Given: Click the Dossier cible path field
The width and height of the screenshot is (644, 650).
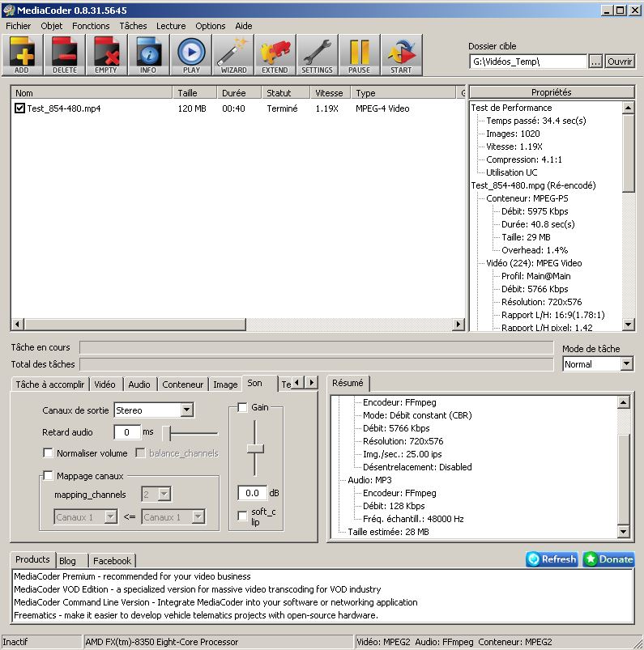Looking at the screenshot, I should (x=527, y=62).
